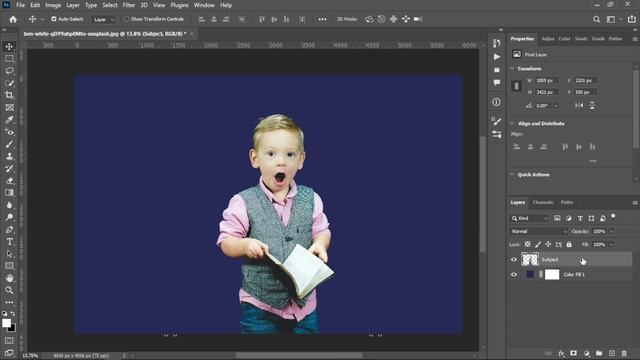Click ellipsis under Align and Distribute
Screen dimensions: 640x360
[593, 161]
